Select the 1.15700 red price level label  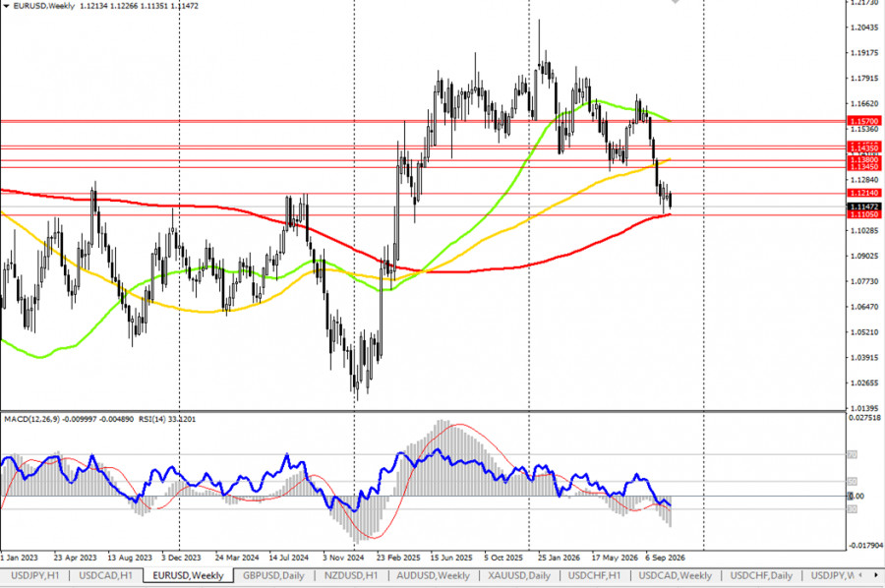point(863,121)
